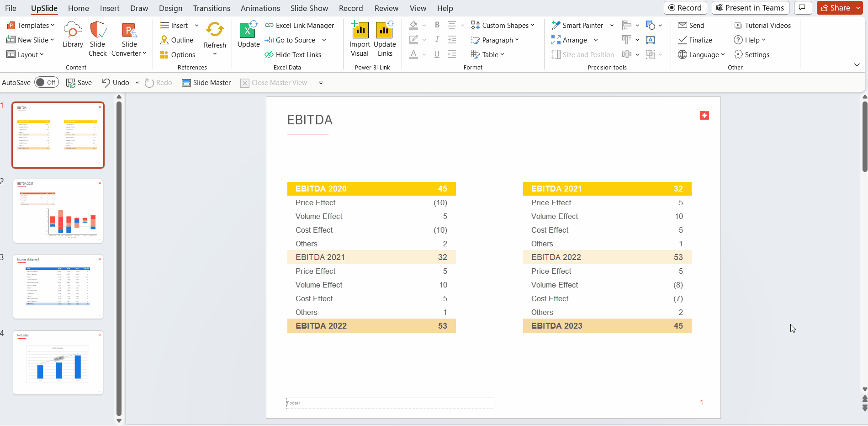Open the Table dropdown
Image resolution: width=868 pixels, height=426 pixels.
(488, 55)
